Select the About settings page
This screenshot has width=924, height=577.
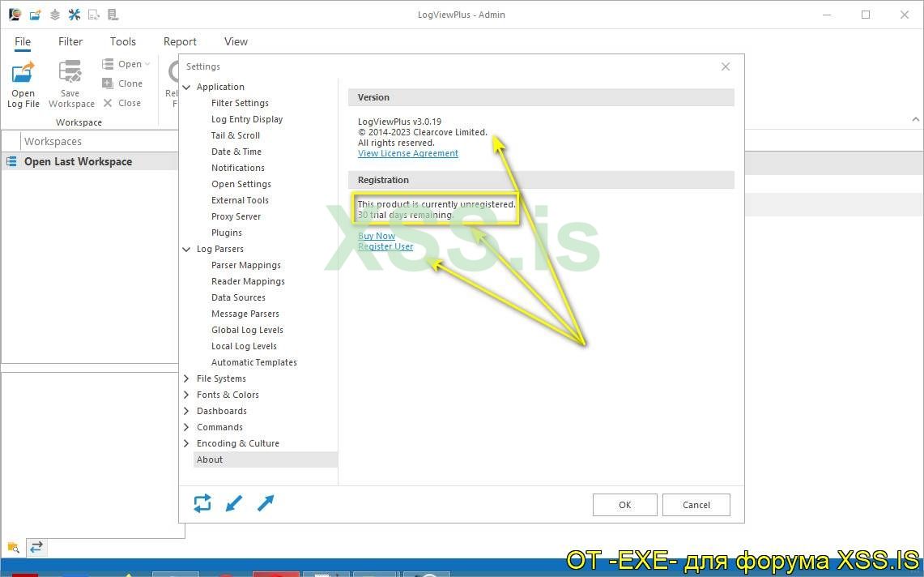(x=265, y=459)
